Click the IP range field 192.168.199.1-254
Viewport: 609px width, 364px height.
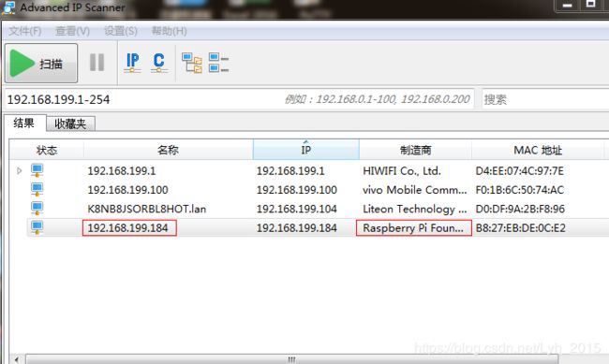tap(239, 99)
